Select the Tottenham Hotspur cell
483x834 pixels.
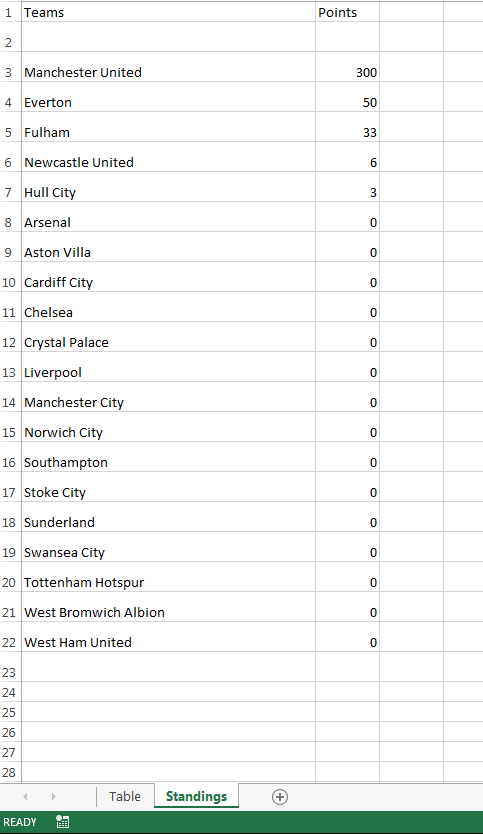pos(169,582)
